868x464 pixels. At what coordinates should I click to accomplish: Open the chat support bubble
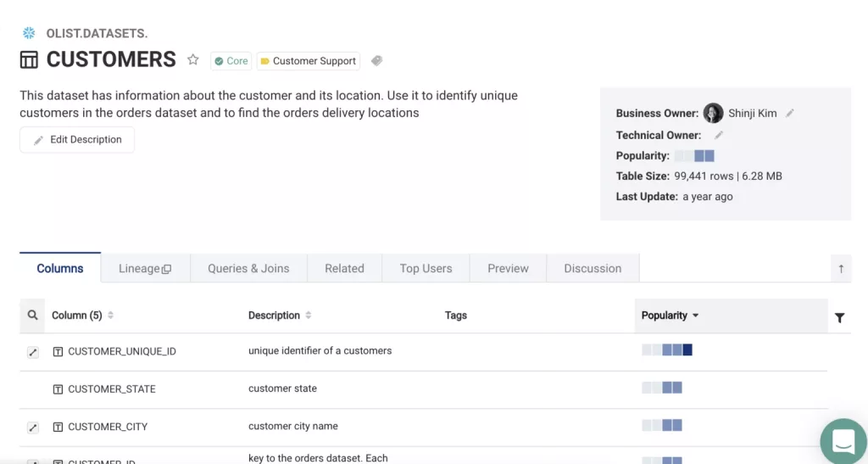point(843,441)
